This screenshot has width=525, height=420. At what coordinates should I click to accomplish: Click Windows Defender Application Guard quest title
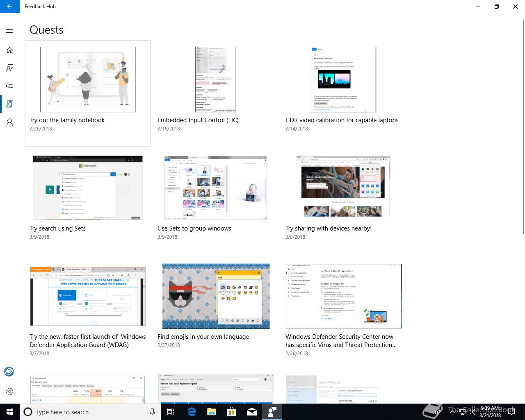pyautogui.click(x=88, y=341)
